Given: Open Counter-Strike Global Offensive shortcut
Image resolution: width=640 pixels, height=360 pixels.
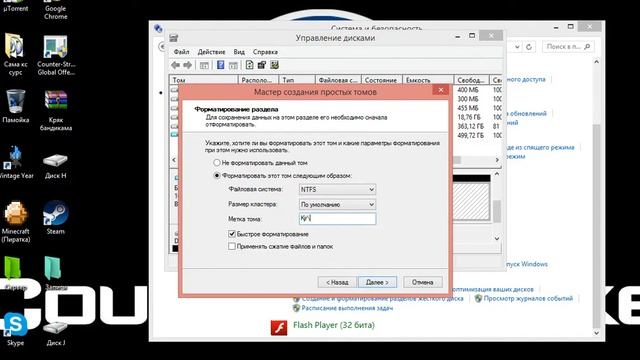Looking at the screenshot, I should click(x=56, y=56).
